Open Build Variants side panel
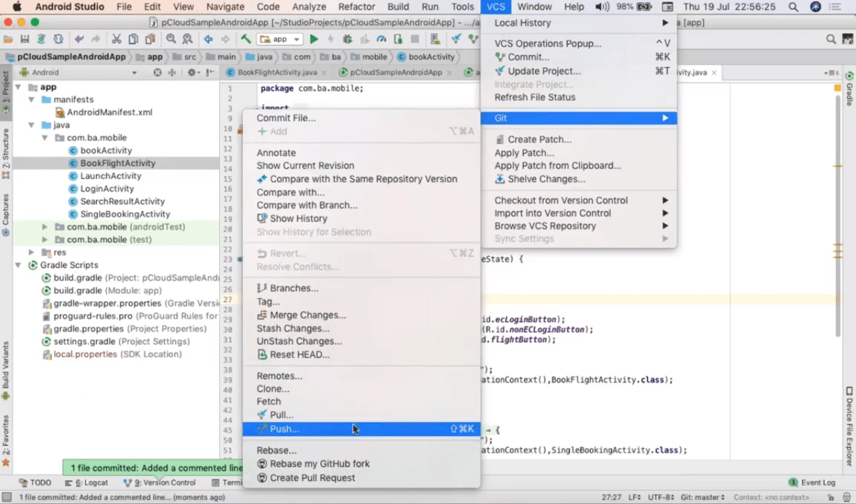The image size is (856, 504). [x=6, y=370]
